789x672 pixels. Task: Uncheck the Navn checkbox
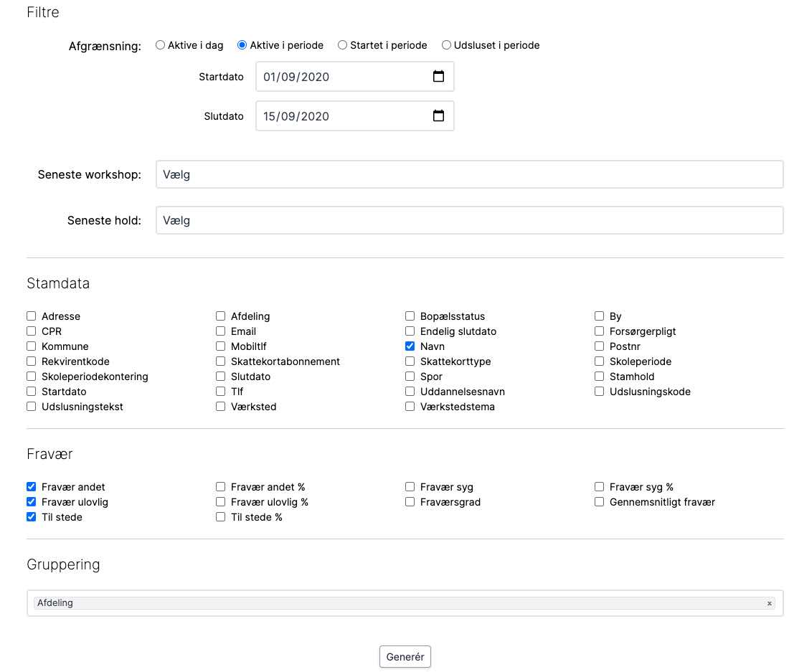coord(410,346)
